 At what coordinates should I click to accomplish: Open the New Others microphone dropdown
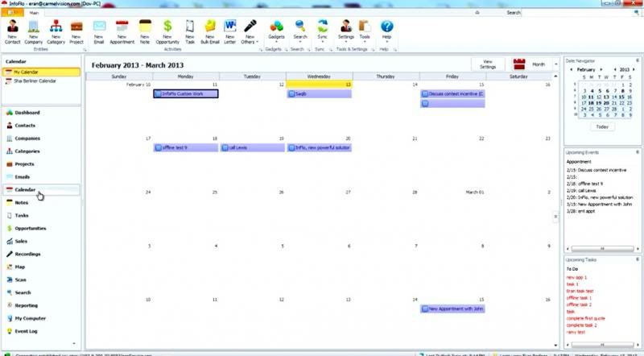pyautogui.click(x=250, y=32)
